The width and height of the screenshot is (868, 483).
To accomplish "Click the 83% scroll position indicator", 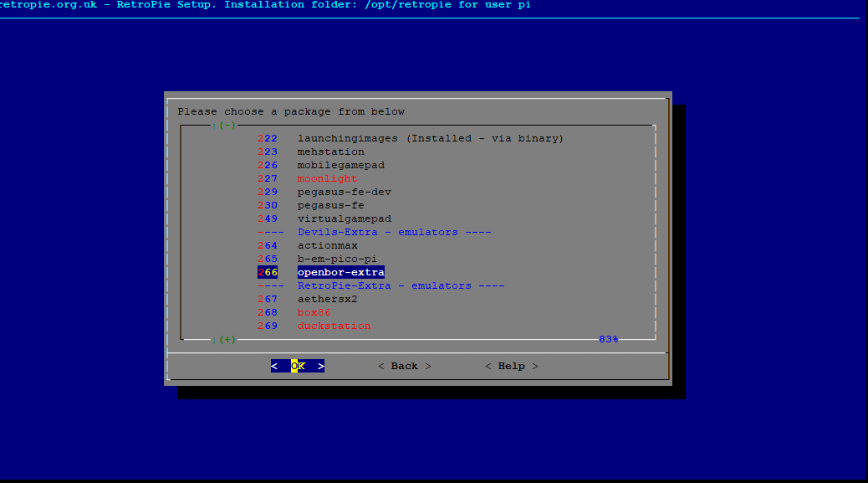I will coord(608,339).
